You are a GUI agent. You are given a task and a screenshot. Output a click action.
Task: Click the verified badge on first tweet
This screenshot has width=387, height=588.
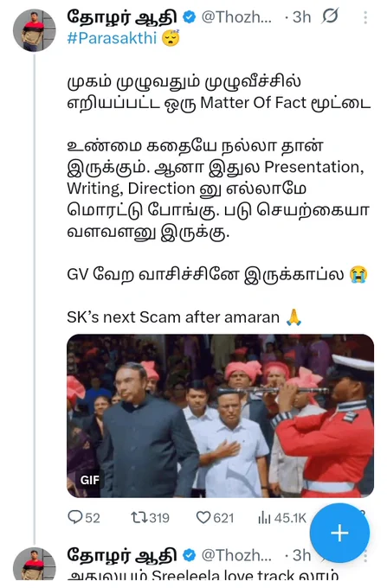tap(190, 17)
